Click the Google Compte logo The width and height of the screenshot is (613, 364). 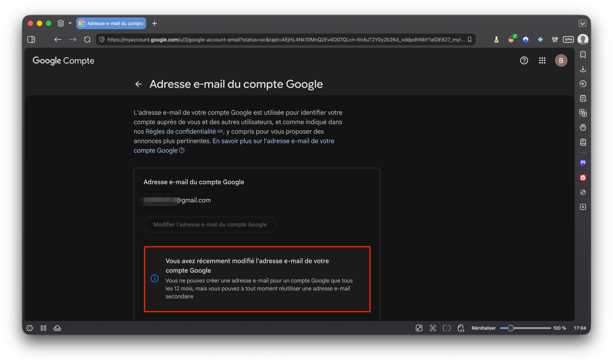point(63,61)
